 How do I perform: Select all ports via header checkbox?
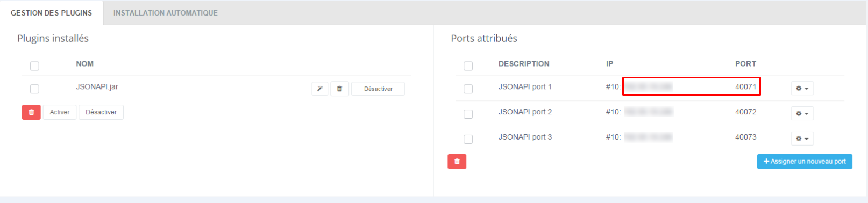[468, 66]
